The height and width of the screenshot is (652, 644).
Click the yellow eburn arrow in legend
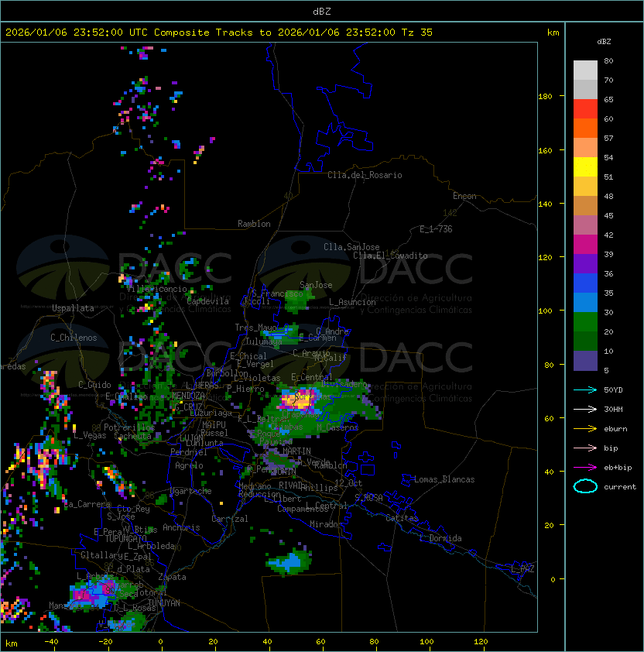(585, 429)
